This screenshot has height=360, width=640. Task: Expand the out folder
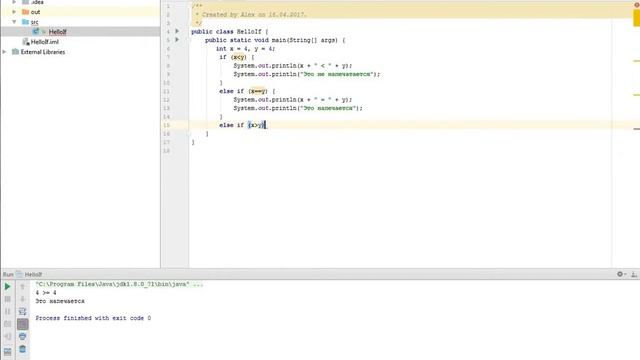point(14,12)
